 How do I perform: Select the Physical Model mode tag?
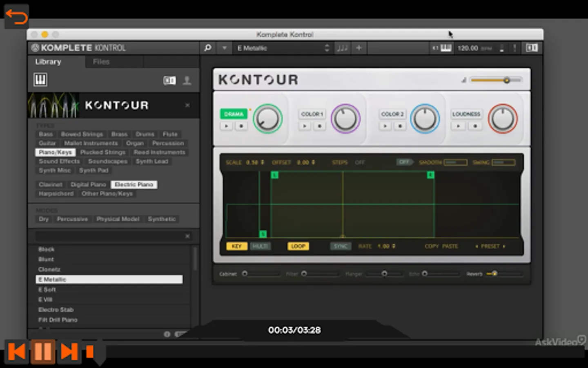118,219
